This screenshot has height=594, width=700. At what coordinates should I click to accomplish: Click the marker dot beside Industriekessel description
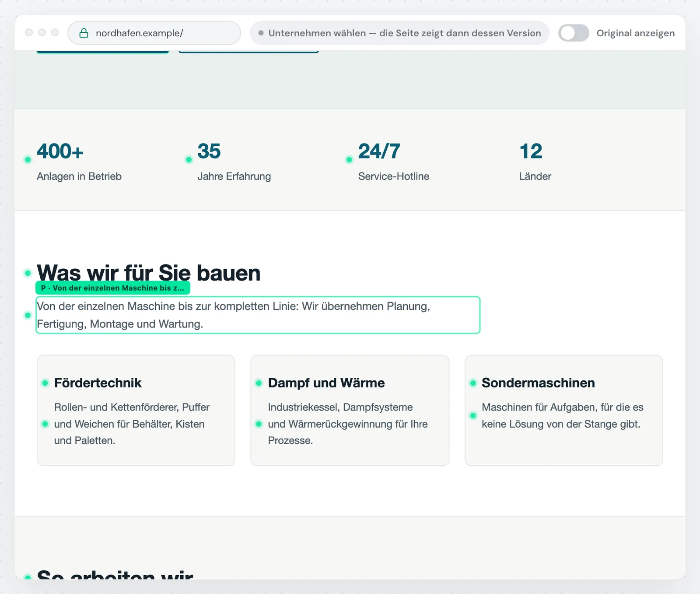pos(259,424)
